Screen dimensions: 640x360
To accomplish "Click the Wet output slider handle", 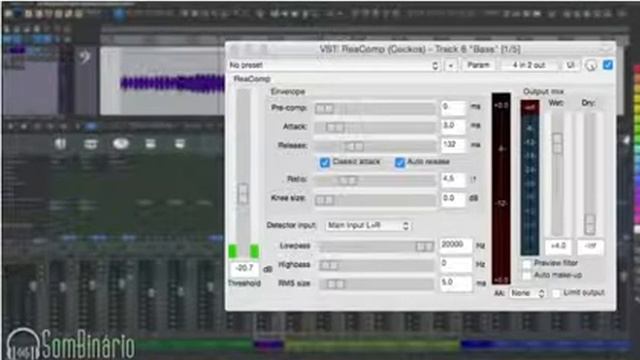I will click(x=557, y=143).
